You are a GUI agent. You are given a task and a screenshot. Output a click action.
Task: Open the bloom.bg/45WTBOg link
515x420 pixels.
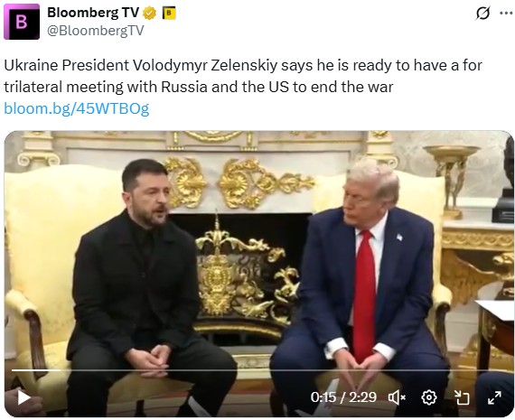point(77,108)
